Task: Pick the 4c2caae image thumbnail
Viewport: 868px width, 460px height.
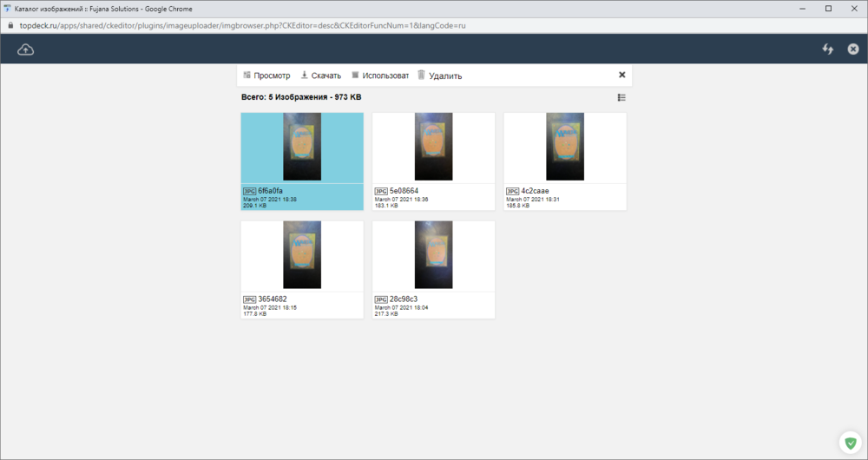Action: pos(565,147)
